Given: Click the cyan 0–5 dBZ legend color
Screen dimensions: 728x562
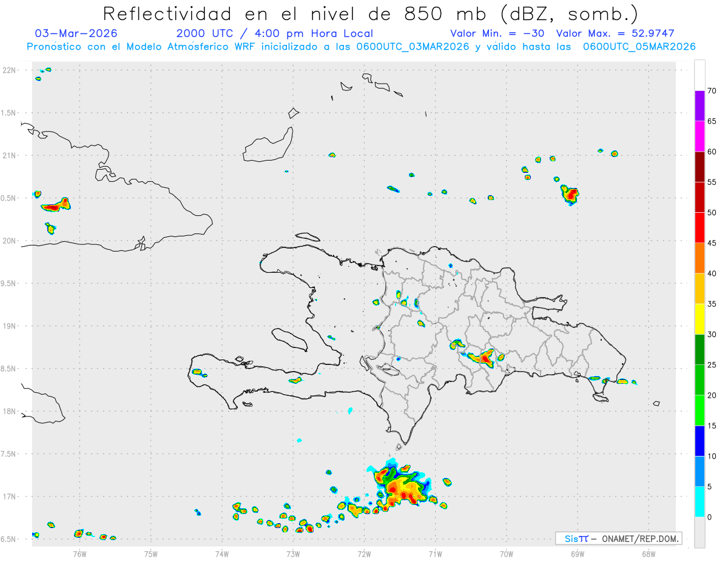Looking at the screenshot, I should (x=699, y=502).
